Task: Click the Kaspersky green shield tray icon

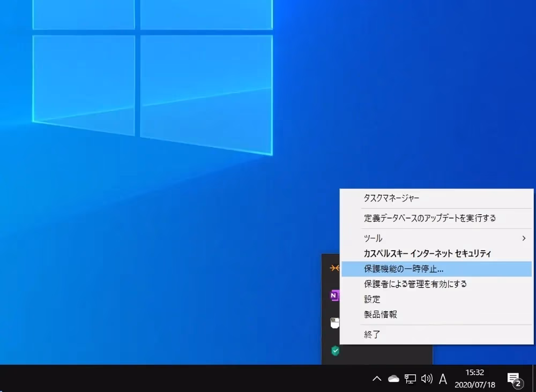Action: pyautogui.click(x=335, y=351)
